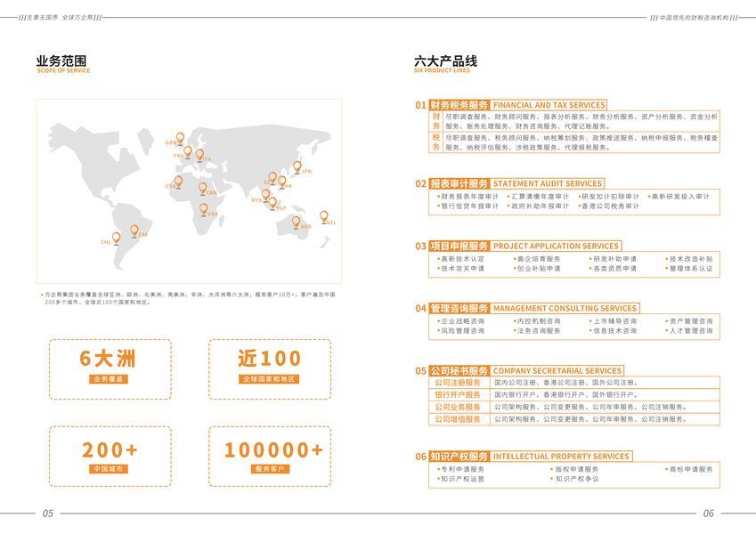Screen dimensions: 756x534
Task: Click the 近100 statistic
Action: [x=270, y=359]
